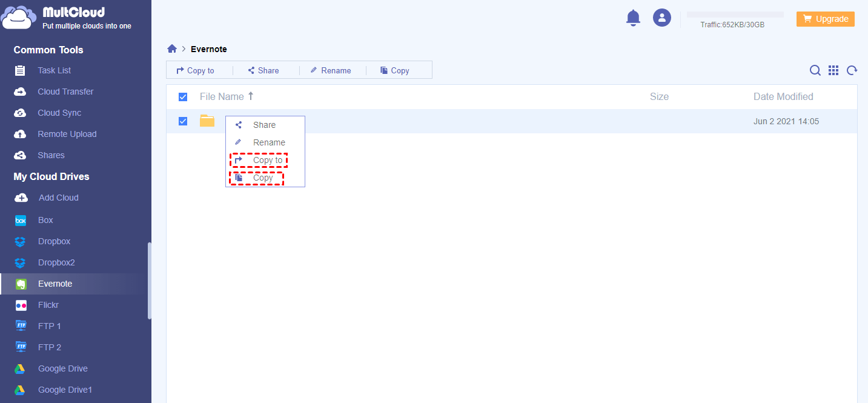The image size is (868, 403).
Task: Choose Share from the context menu
Action: [265, 125]
